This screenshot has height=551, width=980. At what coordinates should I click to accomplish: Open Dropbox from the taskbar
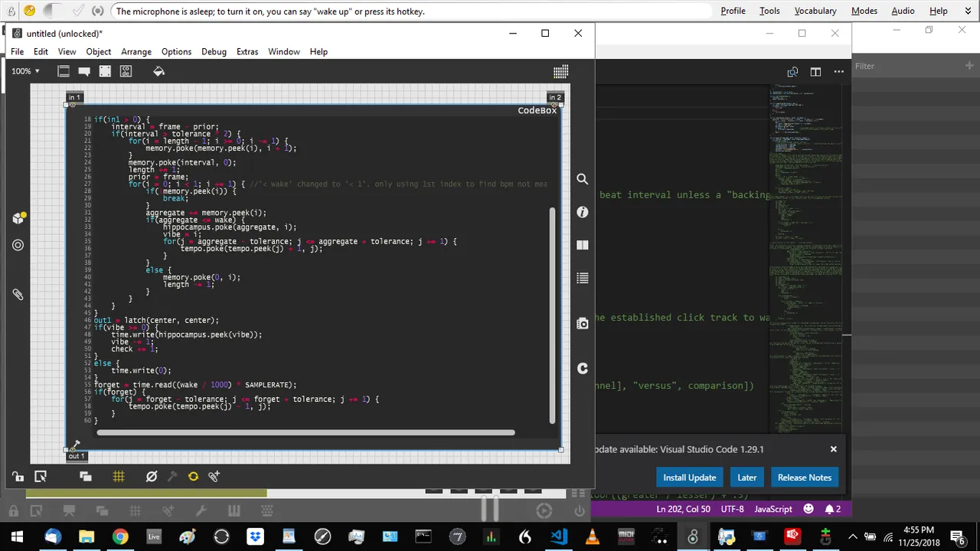(x=255, y=536)
